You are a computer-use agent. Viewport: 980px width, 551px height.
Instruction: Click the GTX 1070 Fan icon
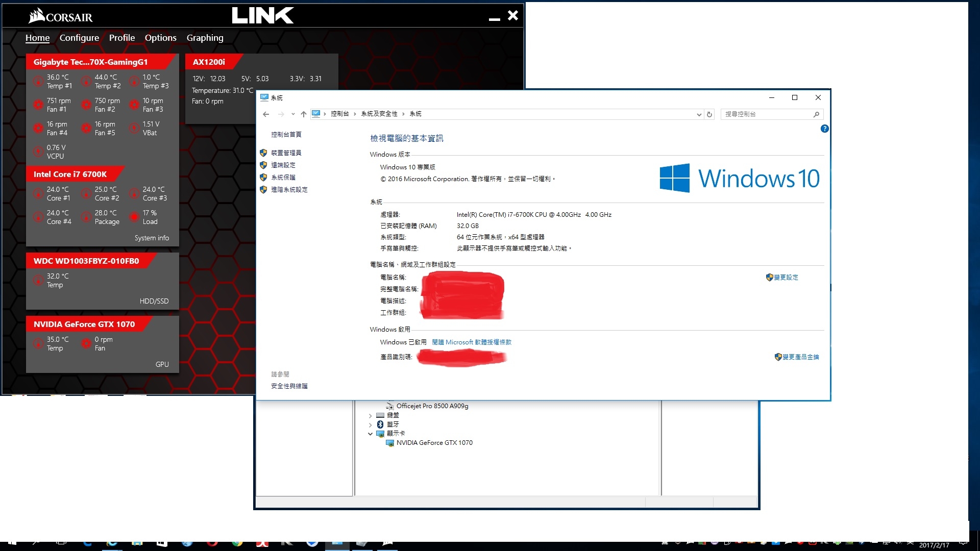tap(86, 343)
